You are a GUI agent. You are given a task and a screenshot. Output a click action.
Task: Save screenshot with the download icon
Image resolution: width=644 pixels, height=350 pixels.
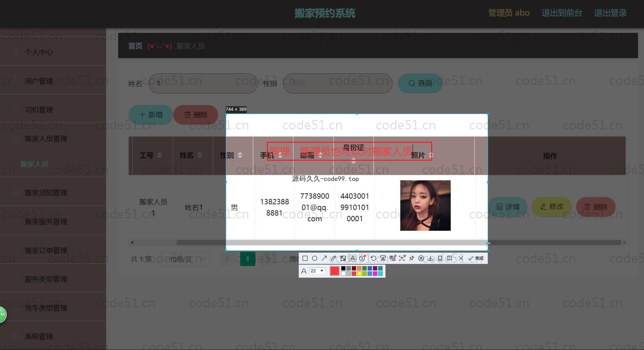(431, 258)
